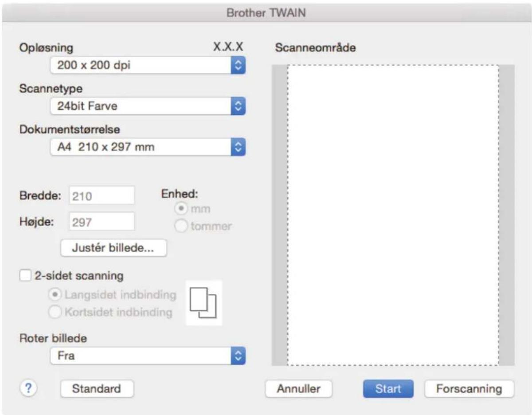Click the Højde input field
The width and height of the screenshot is (532, 415).
pos(102,221)
